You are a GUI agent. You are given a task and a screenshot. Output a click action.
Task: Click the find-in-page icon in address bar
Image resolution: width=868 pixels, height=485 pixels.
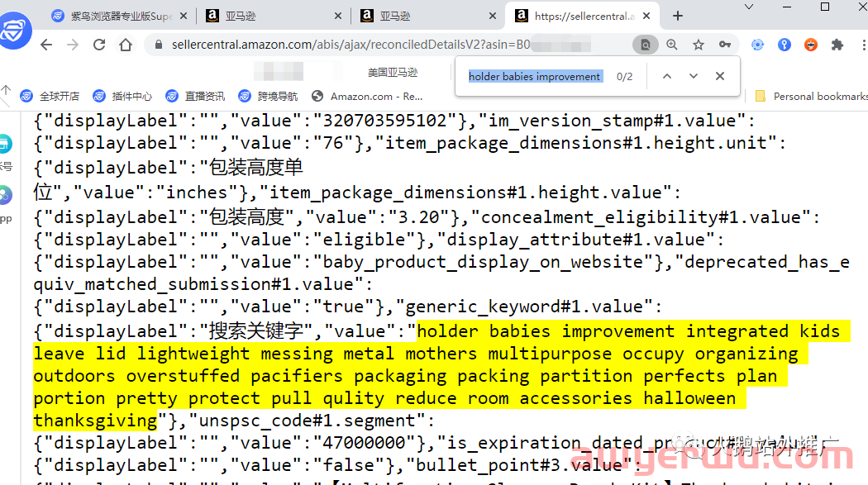(645, 45)
